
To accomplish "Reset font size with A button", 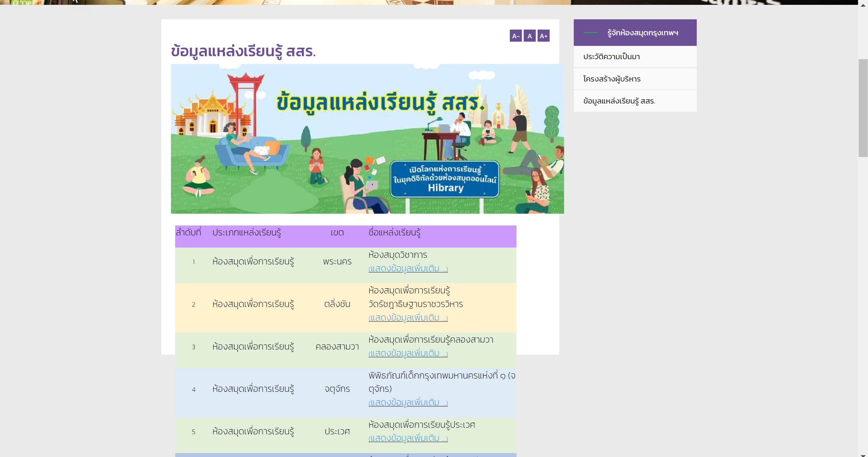I will [x=529, y=36].
